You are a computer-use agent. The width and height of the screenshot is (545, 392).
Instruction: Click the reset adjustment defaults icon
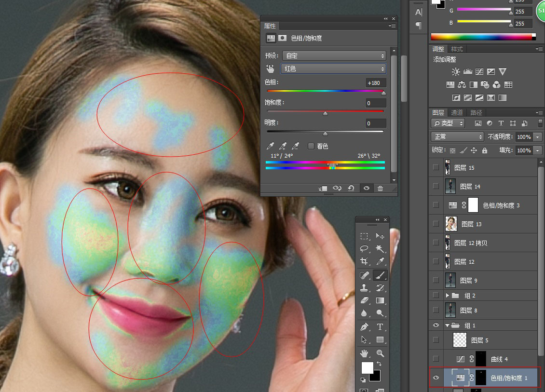tap(351, 189)
